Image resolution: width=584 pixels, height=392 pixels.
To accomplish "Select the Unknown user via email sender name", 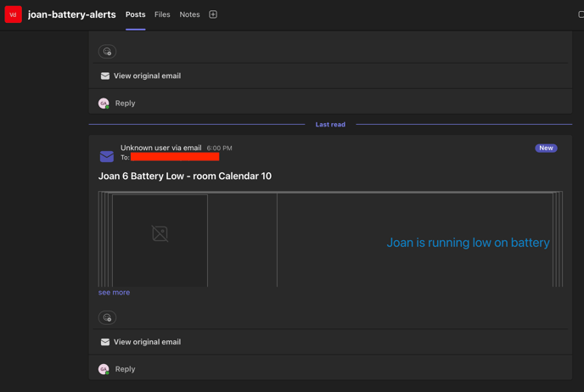I will tap(161, 148).
